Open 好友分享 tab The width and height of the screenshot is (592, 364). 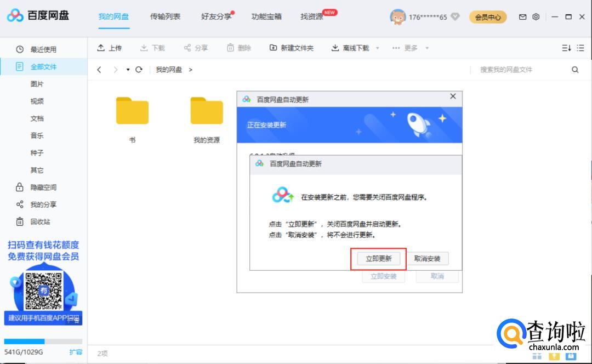[x=216, y=16]
